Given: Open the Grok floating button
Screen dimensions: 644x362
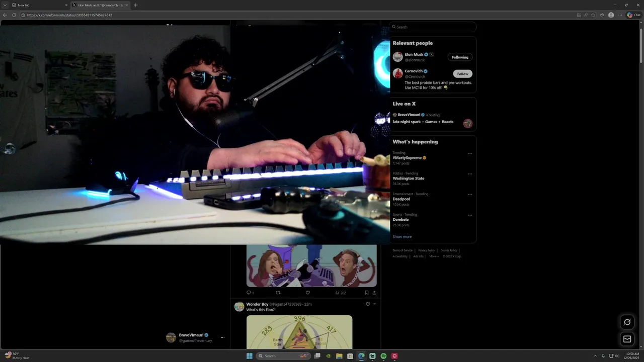Looking at the screenshot, I should tap(627, 322).
